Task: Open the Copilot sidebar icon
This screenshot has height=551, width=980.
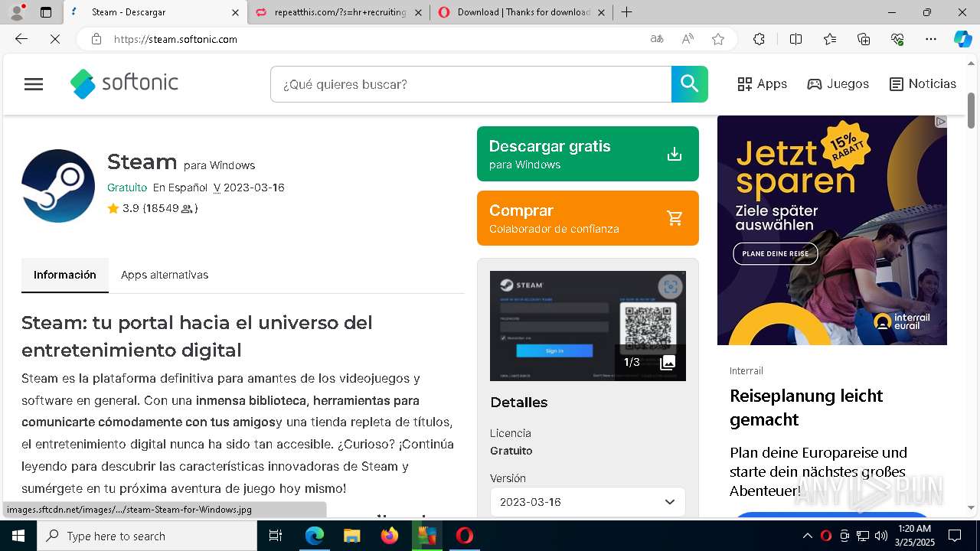Action: [x=963, y=39]
